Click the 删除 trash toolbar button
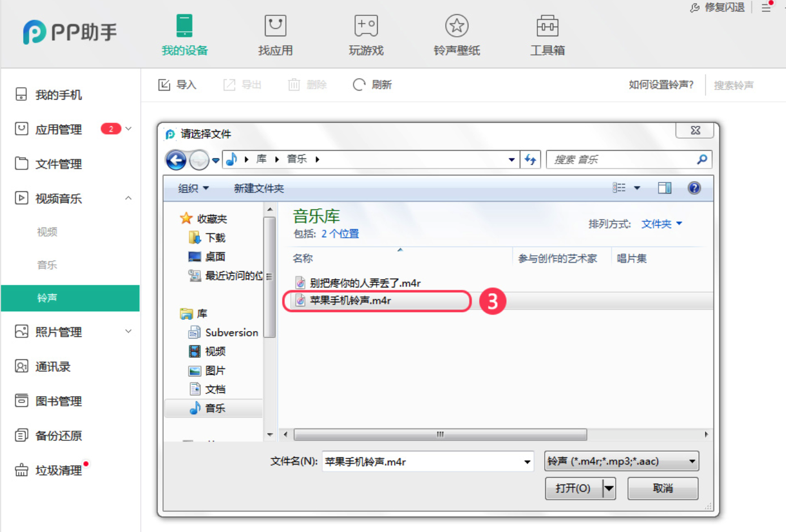Image resolution: width=786 pixels, height=532 pixels. 307,85
